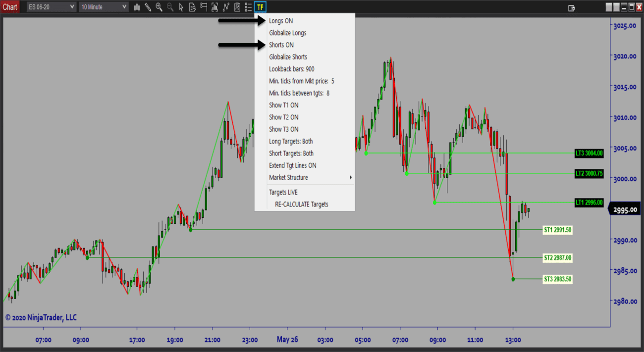Open the bar style (candlestick) toolbar icon

click(137, 7)
